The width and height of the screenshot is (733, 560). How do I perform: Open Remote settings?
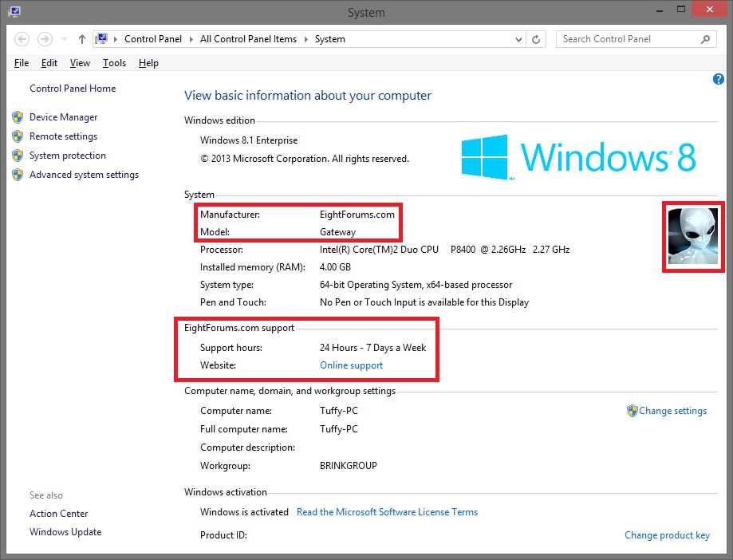point(64,136)
